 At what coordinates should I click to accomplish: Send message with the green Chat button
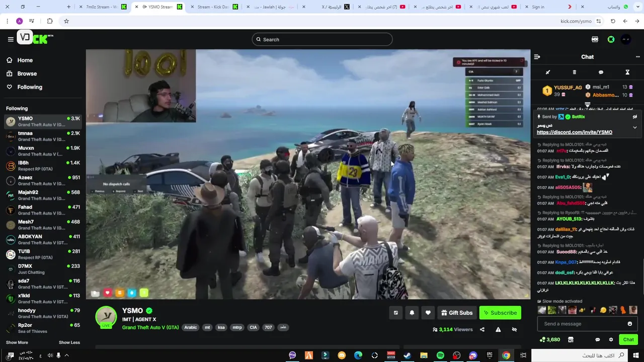pyautogui.click(x=628, y=340)
